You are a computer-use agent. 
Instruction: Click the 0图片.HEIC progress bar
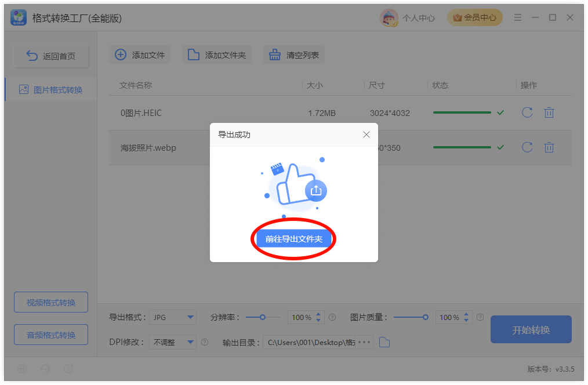(x=462, y=112)
